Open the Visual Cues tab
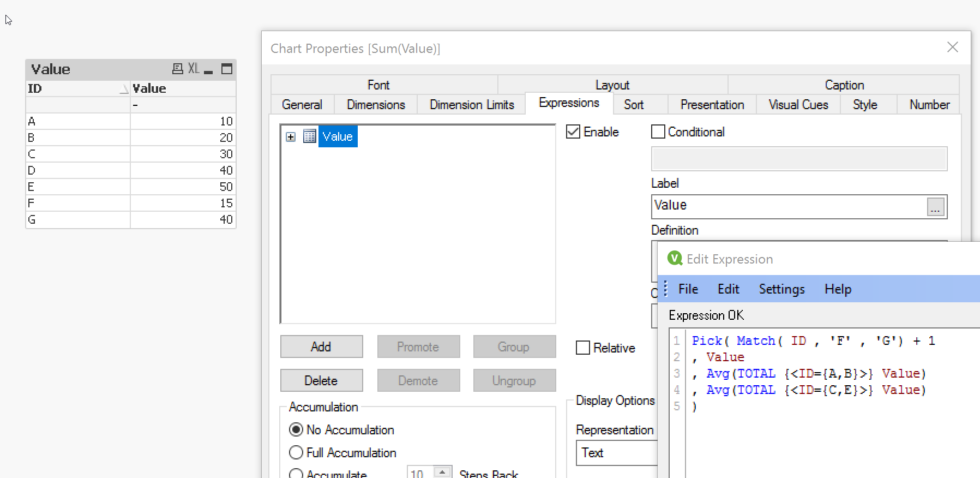The width and height of the screenshot is (980, 478). point(798,105)
